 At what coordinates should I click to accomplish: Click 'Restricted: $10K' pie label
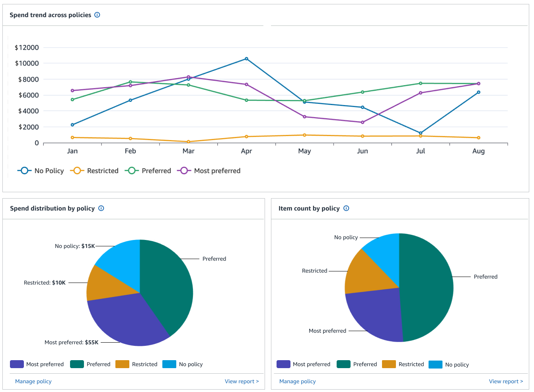tap(45, 283)
